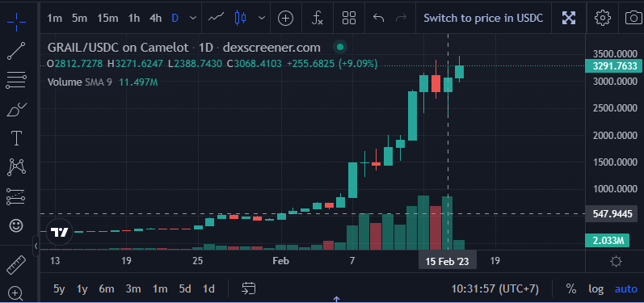Undo the last chart action

[378, 18]
